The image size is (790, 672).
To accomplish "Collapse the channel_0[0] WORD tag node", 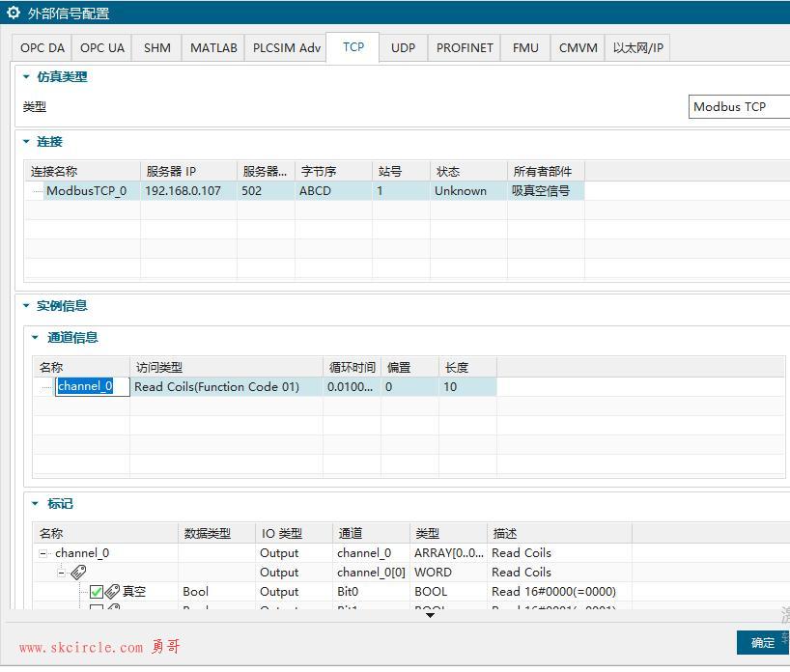I will [61, 573].
